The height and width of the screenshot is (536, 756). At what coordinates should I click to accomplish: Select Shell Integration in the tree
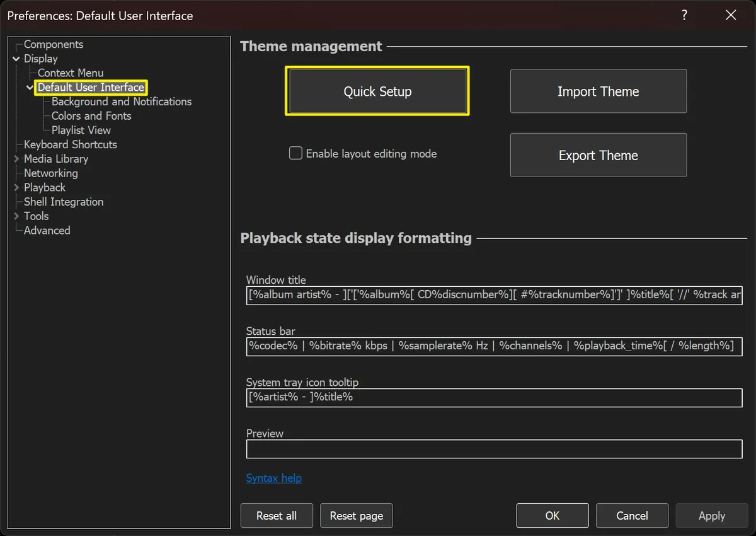[x=64, y=202]
